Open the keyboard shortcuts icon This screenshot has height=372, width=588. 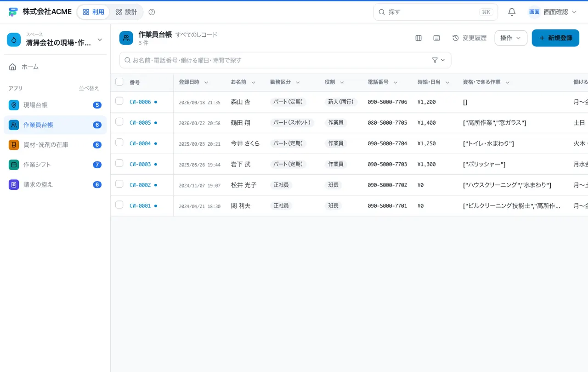tap(437, 38)
